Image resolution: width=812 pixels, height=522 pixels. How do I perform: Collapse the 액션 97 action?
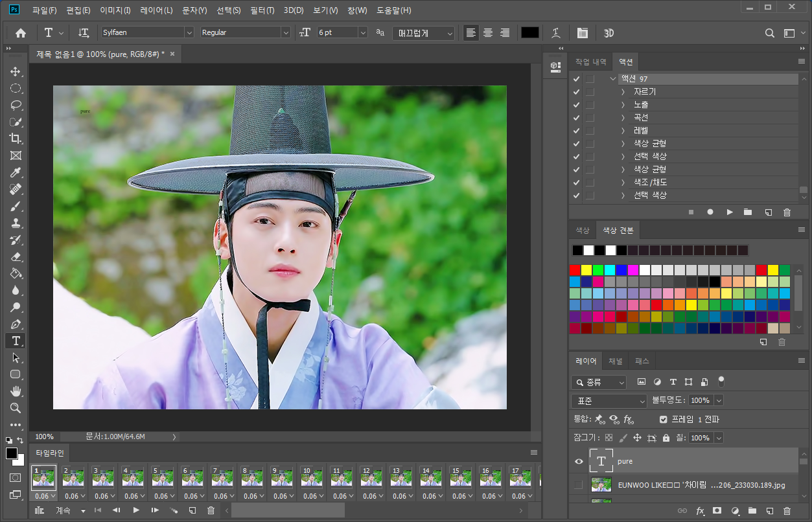pos(613,79)
